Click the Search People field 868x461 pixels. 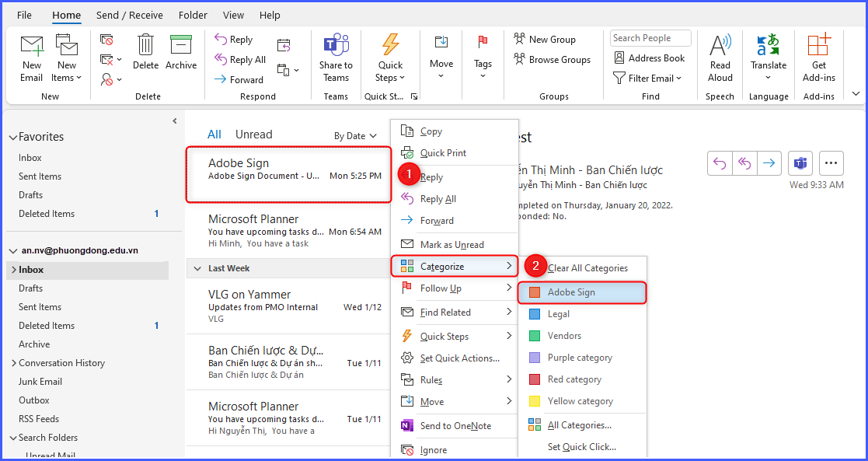pos(650,38)
